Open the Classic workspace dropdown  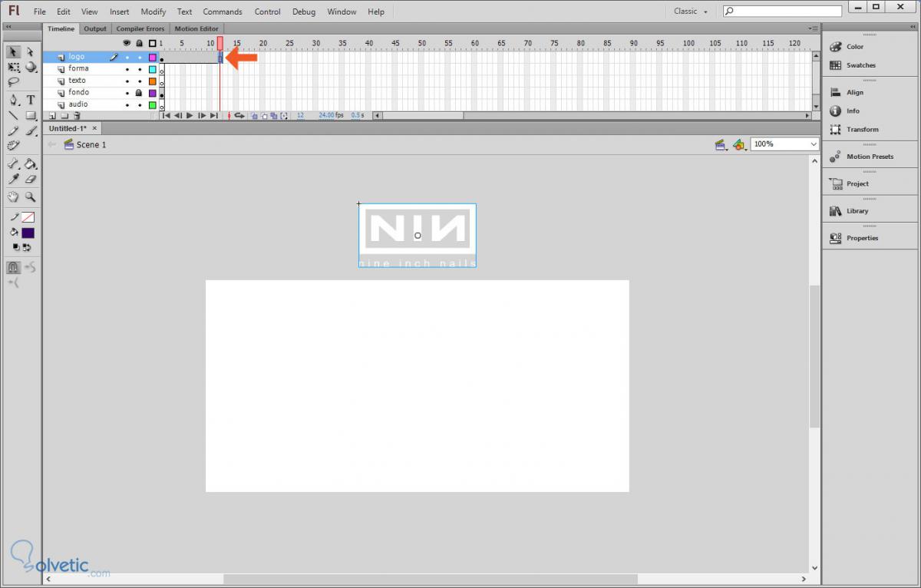[690, 12]
